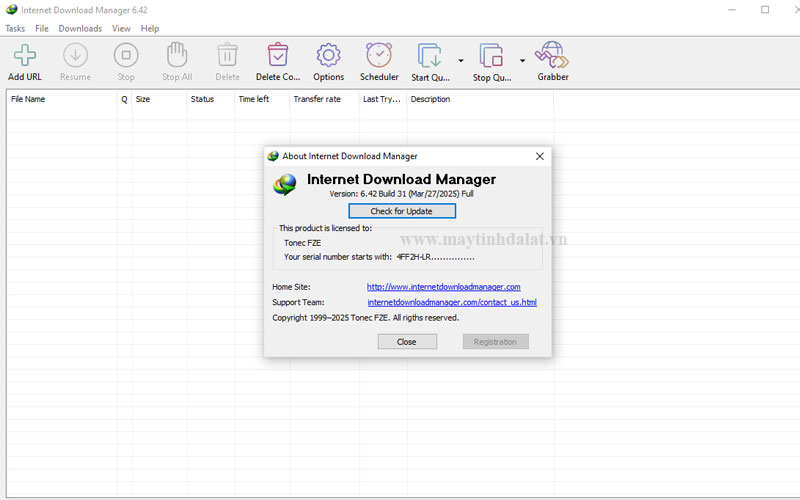Open the File menu
The image size is (800, 500).
pyautogui.click(x=42, y=29)
